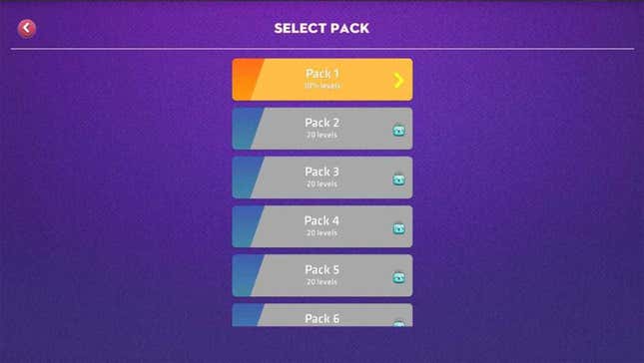Select the Pack 2 label
644x363 pixels.
coord(322,123)
